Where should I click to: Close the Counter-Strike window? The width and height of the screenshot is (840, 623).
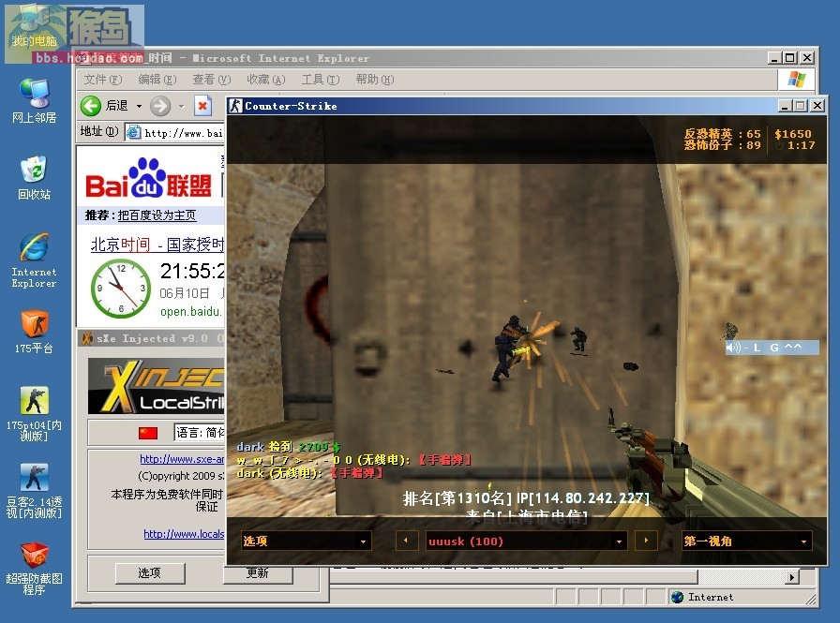click(817, 106)
